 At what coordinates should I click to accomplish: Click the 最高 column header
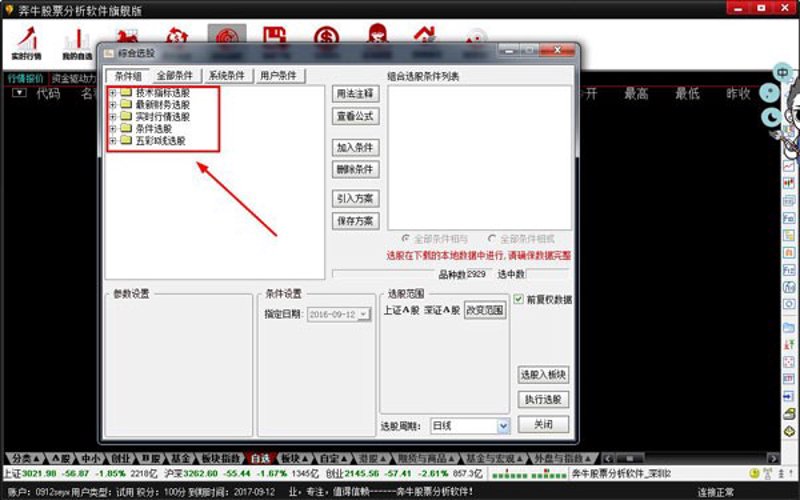point(636,94)
